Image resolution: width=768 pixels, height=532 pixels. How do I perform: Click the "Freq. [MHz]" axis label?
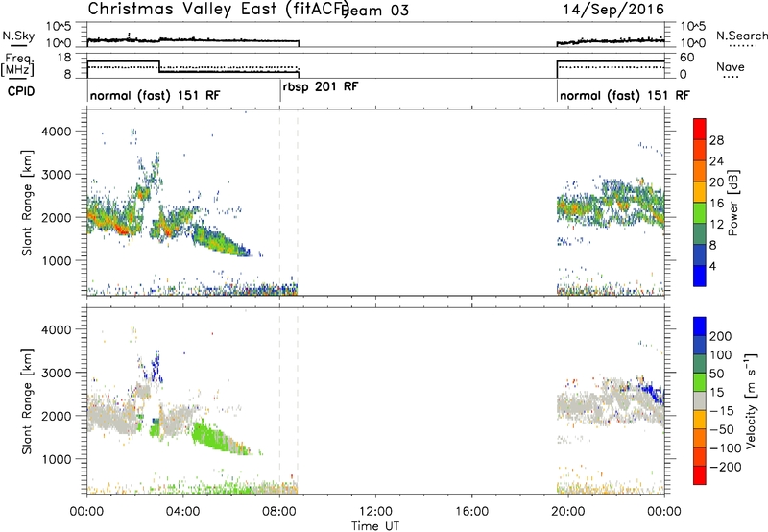click(x=18, y=64)
